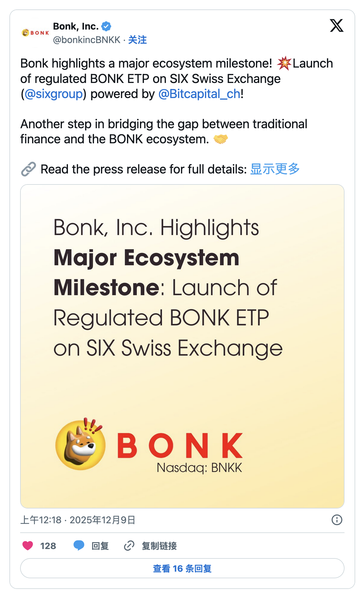The width and height of the screenshot is (364, 599).
Task: Open the @sixgroup mention
Action: pos(53,94)
